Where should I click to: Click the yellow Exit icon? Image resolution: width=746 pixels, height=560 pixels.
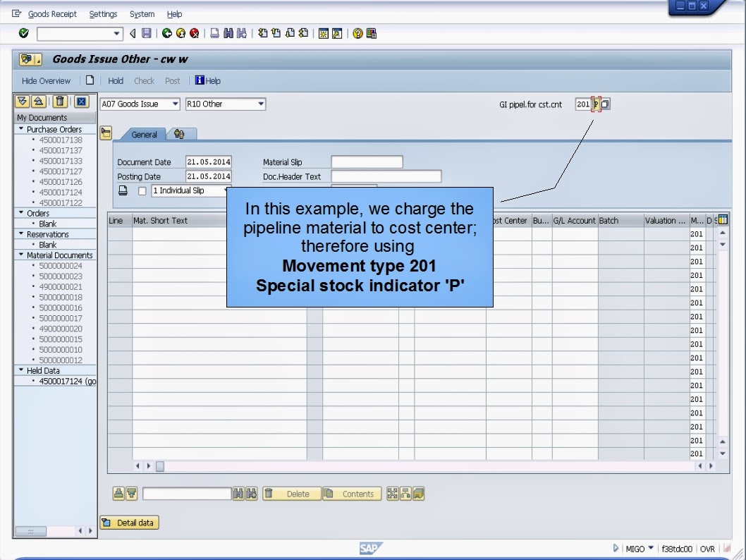[181, 33]
